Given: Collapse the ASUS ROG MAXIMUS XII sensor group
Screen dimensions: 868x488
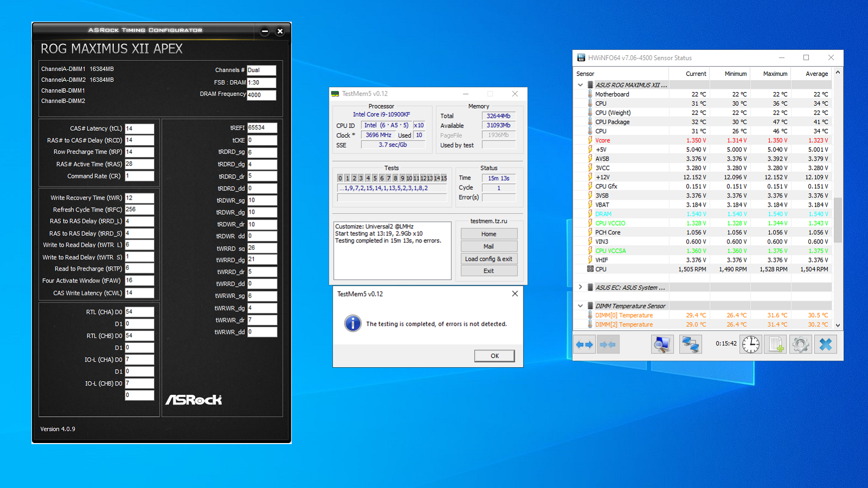Looking at the screenshot, I should [580, 85].
